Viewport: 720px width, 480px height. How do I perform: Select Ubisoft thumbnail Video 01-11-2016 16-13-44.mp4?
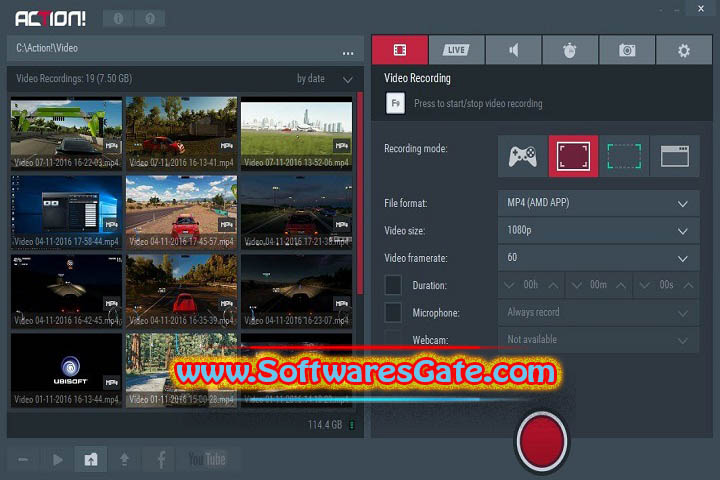pos(67,370)
